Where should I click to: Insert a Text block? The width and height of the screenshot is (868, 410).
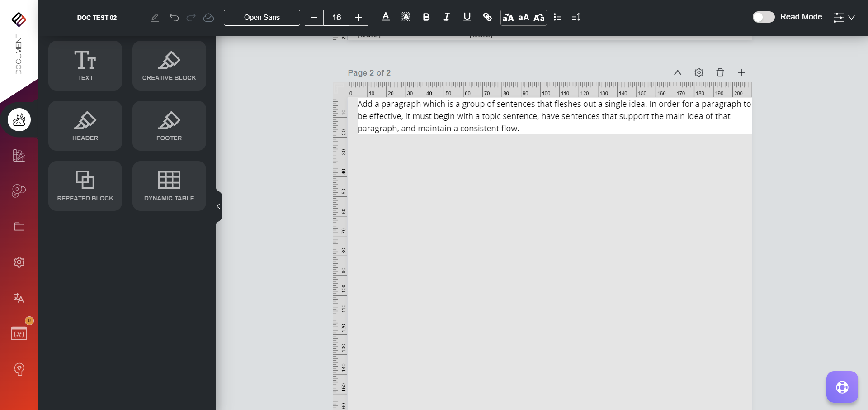tap(85, 65)
